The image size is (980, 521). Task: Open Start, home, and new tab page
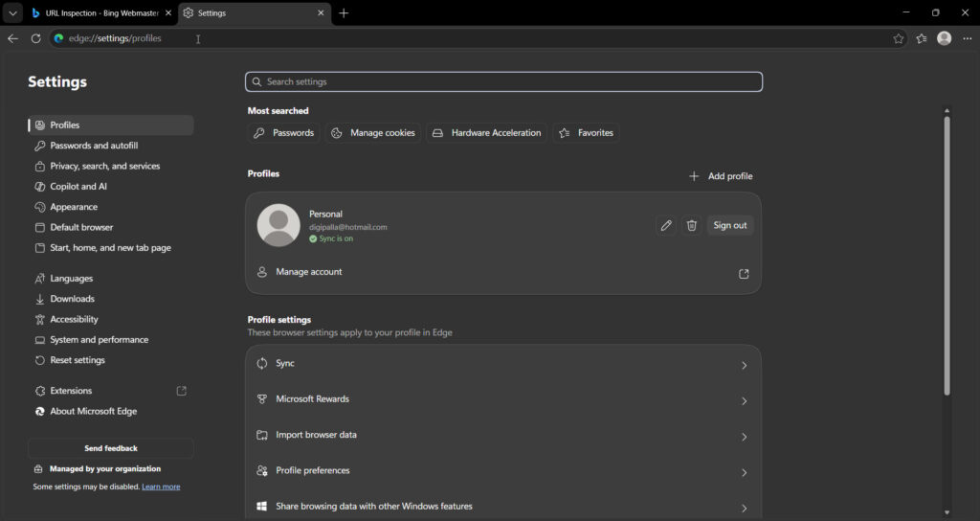click(x=111, y=248)
